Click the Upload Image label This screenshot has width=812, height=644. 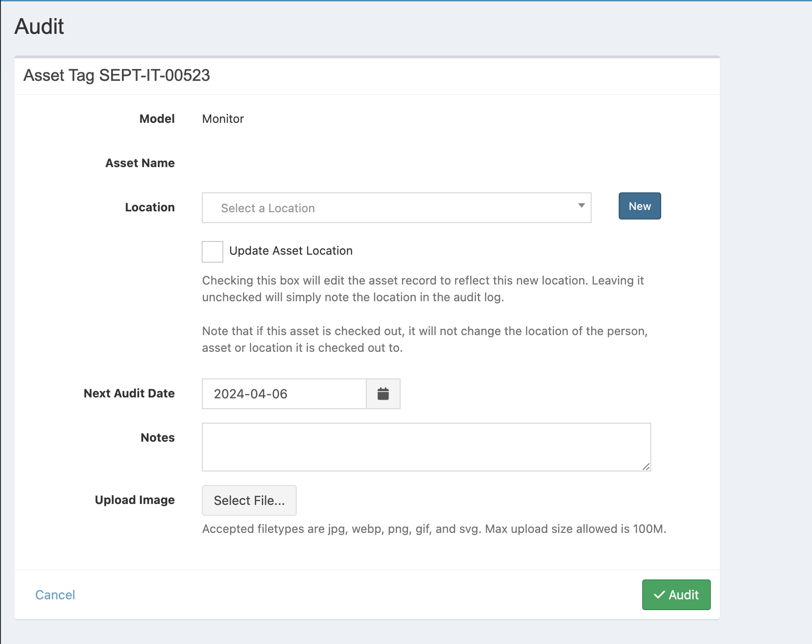[x=135, y=500]
